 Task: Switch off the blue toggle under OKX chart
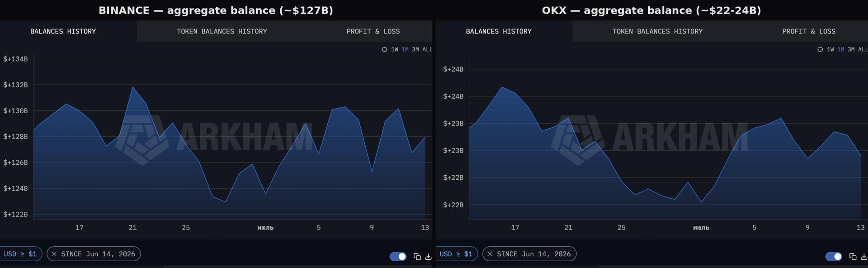point(834,257)
